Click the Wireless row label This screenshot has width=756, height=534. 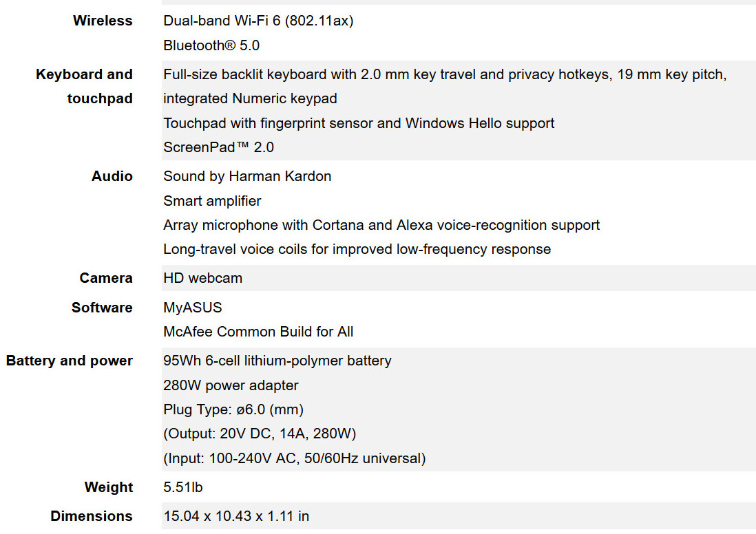pos(103,21)
